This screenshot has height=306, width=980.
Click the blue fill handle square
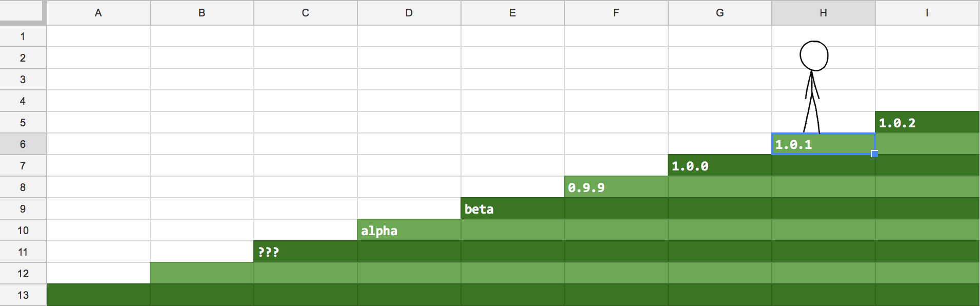point(874,154)
